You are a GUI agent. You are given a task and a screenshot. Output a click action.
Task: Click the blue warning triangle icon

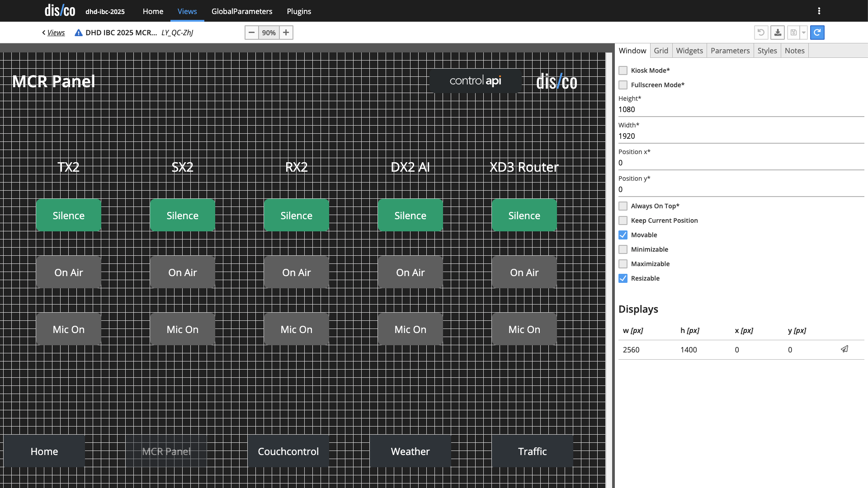point(79,33)
